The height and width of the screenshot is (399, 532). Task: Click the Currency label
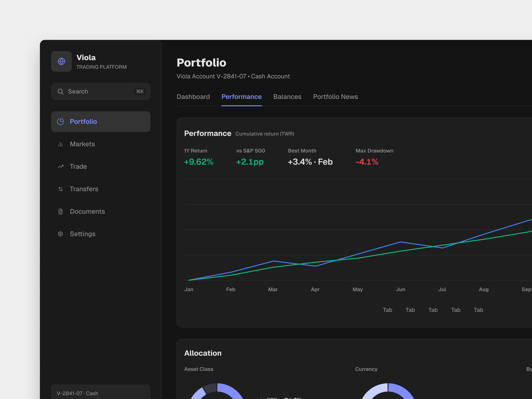(366, 369)
